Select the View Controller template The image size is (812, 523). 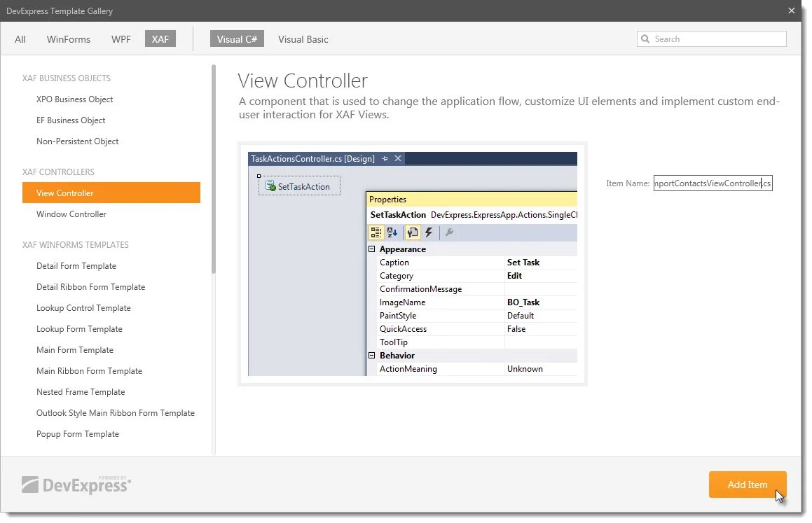[111, 193]
